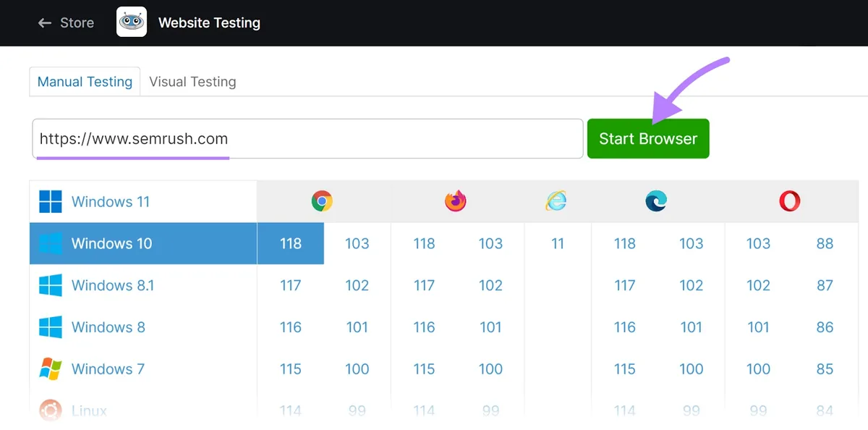
Task: Choose Internet Explorer 11 on Windows 10
Action: pos(558,243)
